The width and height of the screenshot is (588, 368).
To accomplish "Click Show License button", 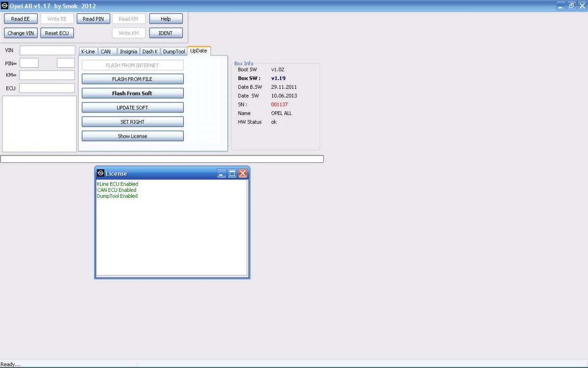I will [x=132, y=136].
